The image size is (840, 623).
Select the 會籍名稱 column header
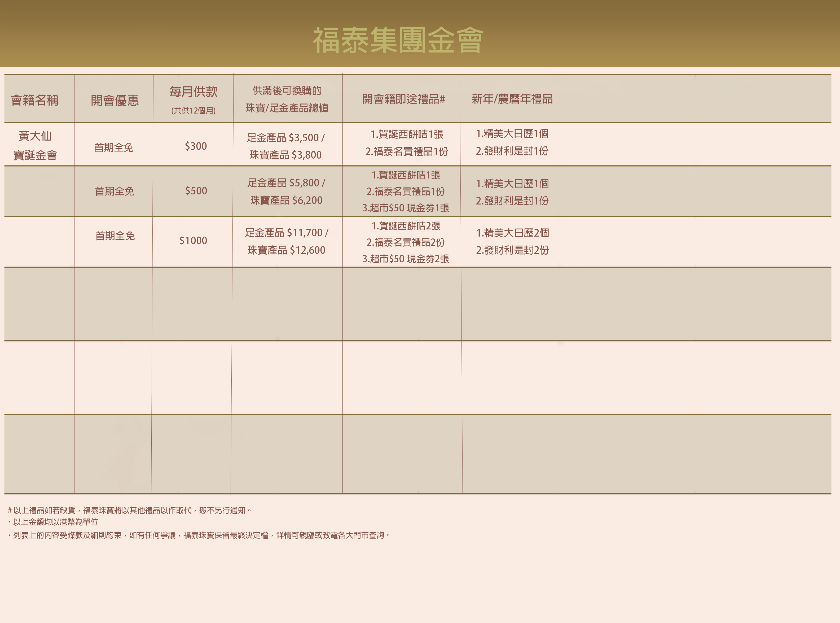pyautogui.click(x=35, y=100)
